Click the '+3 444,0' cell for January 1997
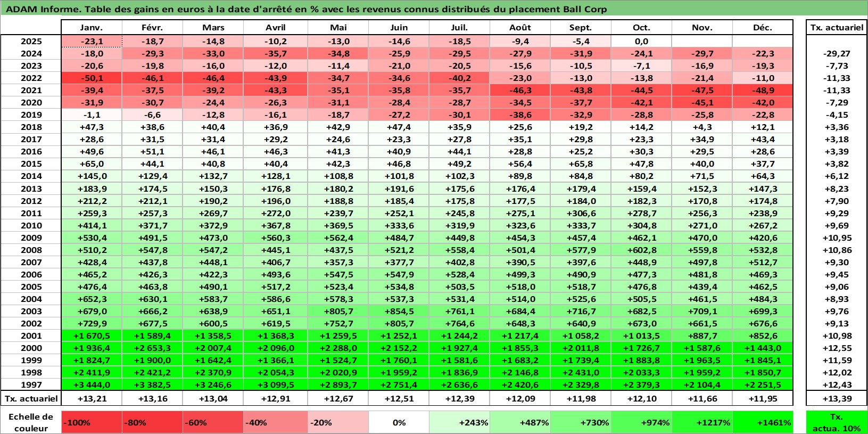The height and width of the screenshot is (434, 868). (92, 384)
